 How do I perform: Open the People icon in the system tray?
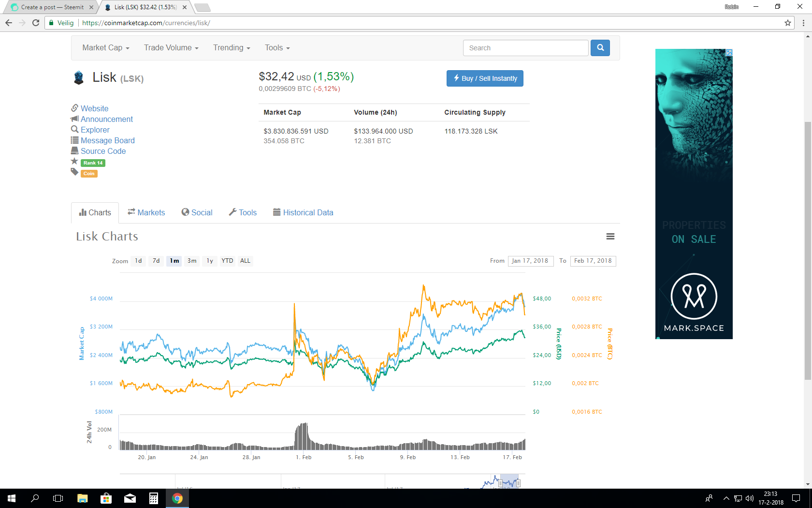tap(709, 498)
